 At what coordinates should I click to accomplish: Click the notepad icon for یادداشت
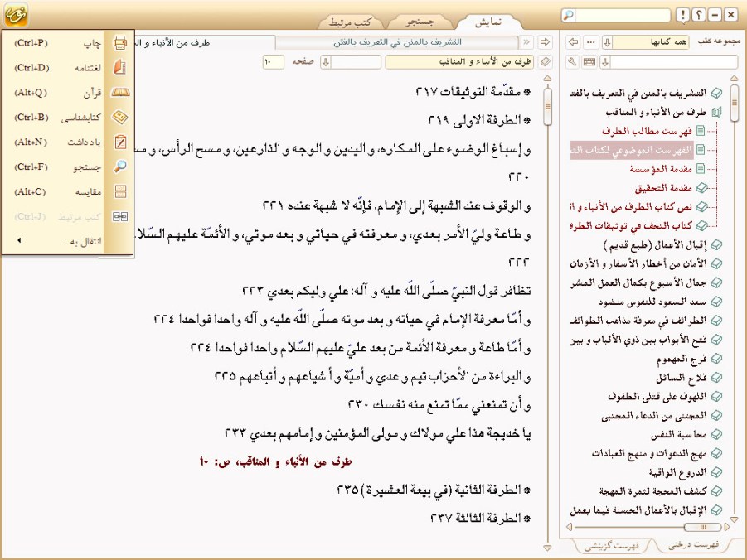coord(120,142)
